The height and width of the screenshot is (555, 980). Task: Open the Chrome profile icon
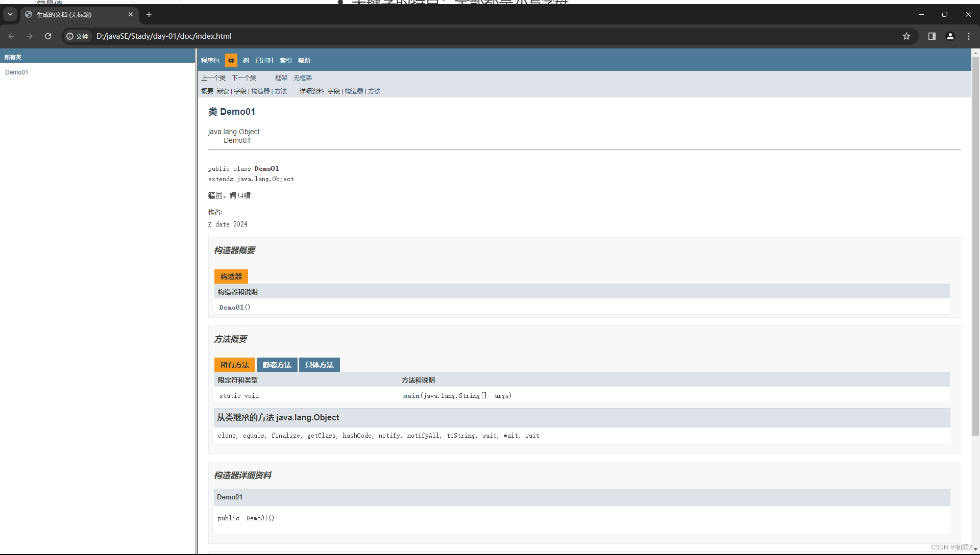click(x=950, y=36)
